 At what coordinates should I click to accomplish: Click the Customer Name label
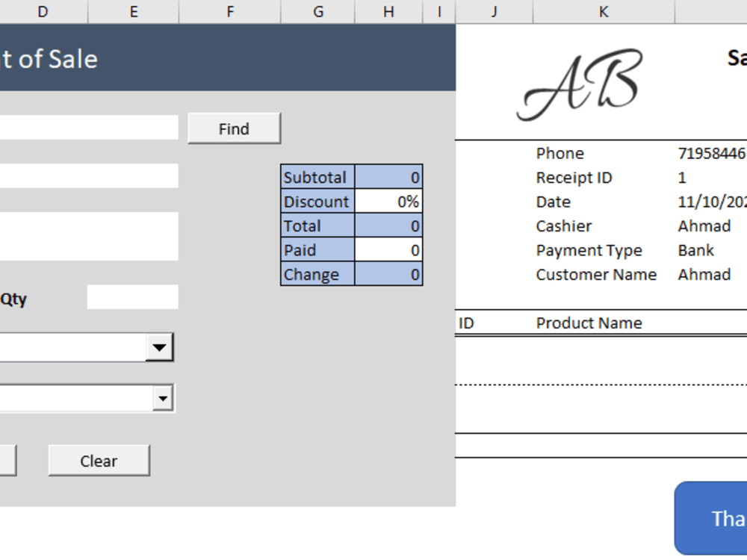pyautogui.click(x=596, y=275)
